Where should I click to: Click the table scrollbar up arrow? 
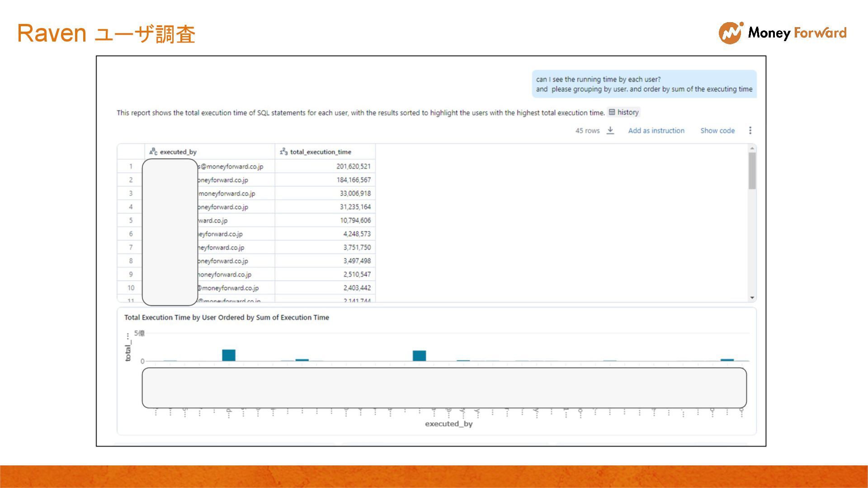pyautogui.click(x=752, y=148)
